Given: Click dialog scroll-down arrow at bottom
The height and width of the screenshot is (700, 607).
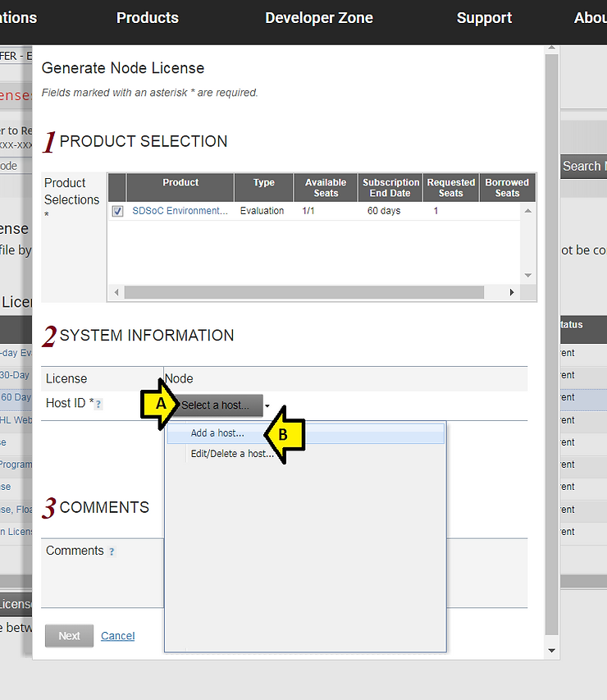Looking at the screenshot, I should click(x=550, y=651).
